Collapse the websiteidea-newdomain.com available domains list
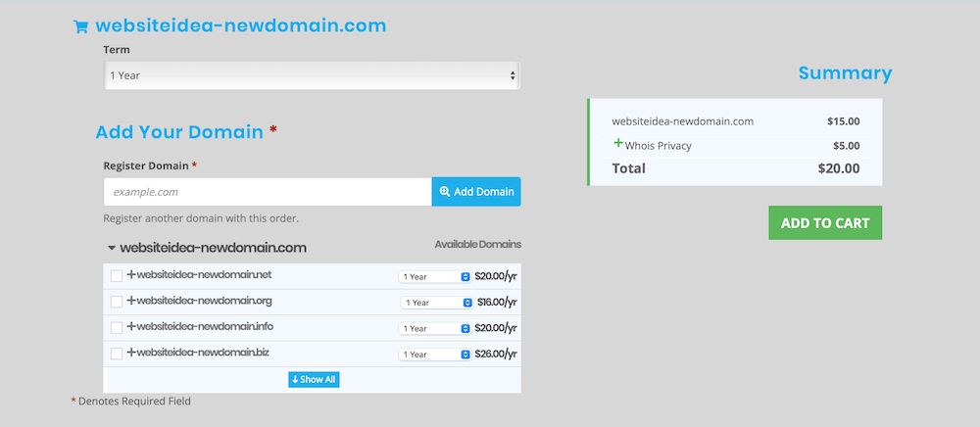Image resolution: width=980 pixels, height=427 pixels. [112, 248]
